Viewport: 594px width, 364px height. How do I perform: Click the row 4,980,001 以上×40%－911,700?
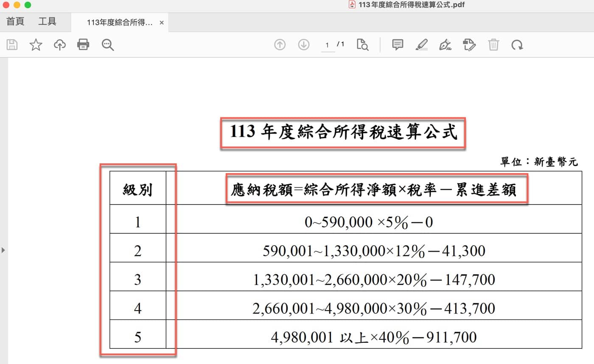(x=374, y=337)
